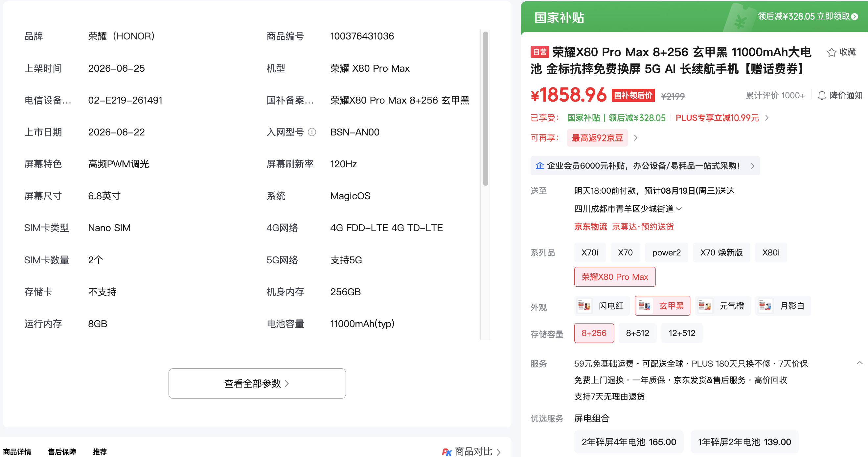Screen dimensions: 868x457
Task: Click the enterprise member 企 icon
Action: 540,166
